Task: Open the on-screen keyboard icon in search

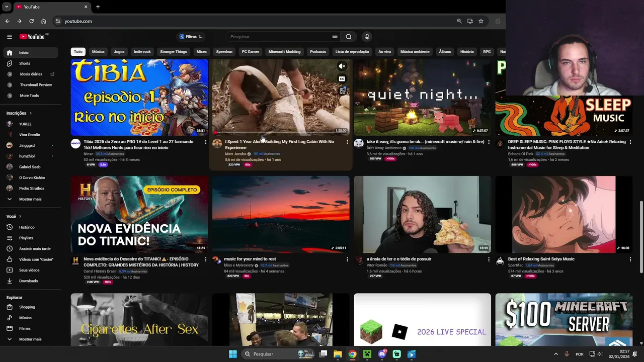Action: click(x=335, y=37)
